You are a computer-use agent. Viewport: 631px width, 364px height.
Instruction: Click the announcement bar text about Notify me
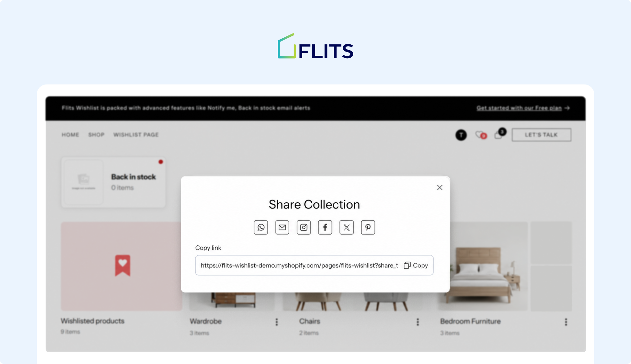(186, 108)
